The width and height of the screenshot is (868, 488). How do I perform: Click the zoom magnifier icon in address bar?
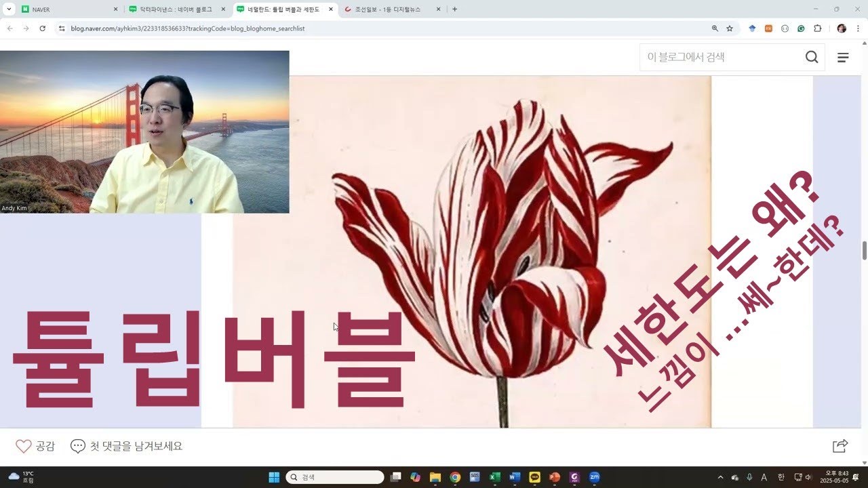[715, 28]
